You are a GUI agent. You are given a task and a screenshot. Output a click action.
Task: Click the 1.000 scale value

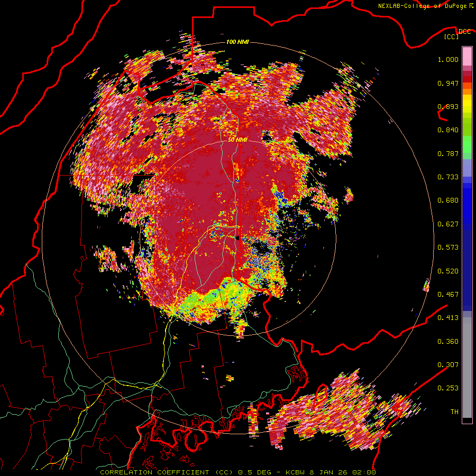tap(448, 59)
